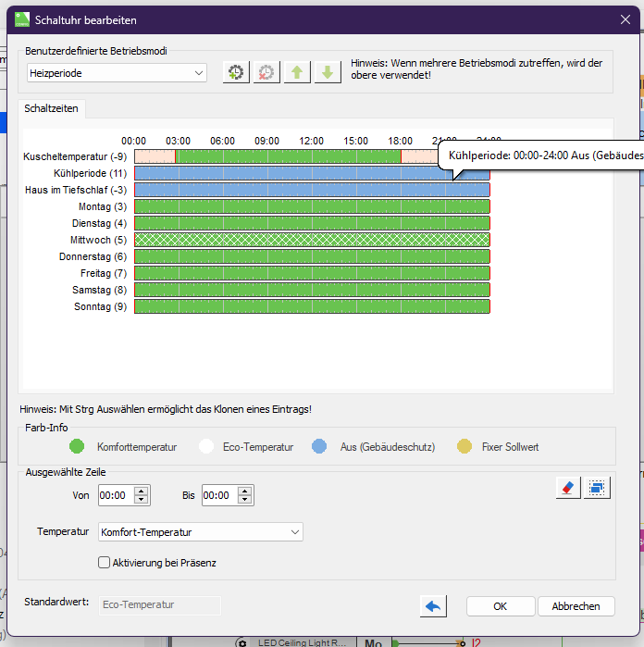Move operating mode up with green arrow
Viewport: 644px width, 647px height.
296,72
